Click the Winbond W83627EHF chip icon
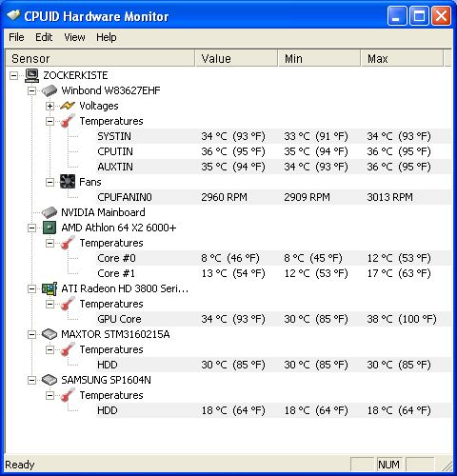Image resolution: width=457 pixels, height=476 pixels. pos(50,90)
